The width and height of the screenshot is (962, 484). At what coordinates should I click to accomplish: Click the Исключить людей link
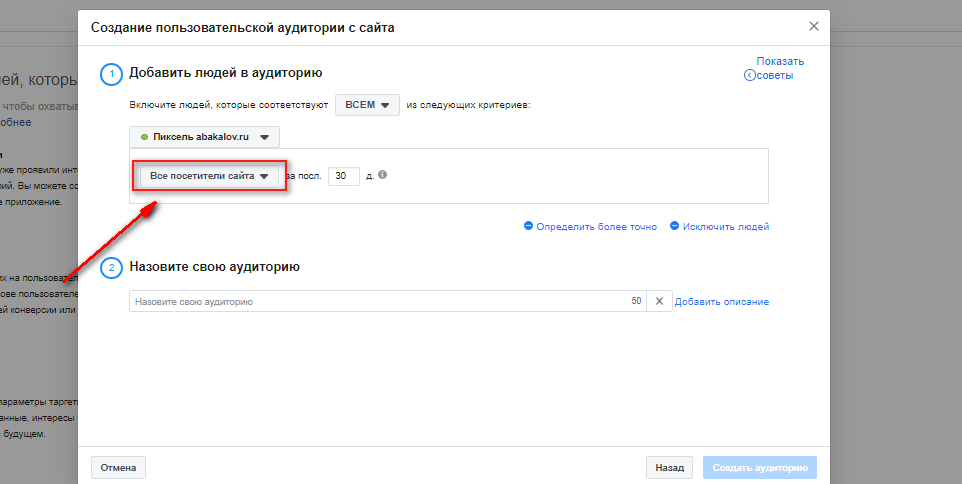click(726, 226)
